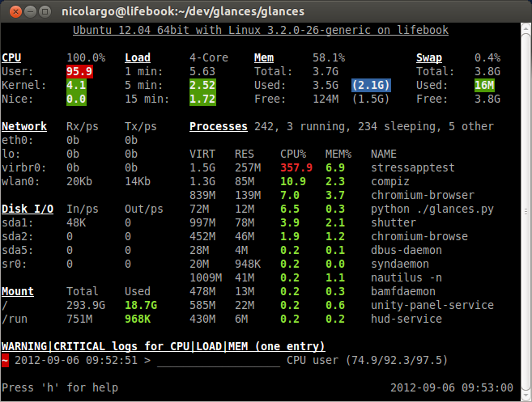The width and height of the screenshot is (532, 402).
Task: Click the vertical scrollbar on the right
Action: (526, 212)
